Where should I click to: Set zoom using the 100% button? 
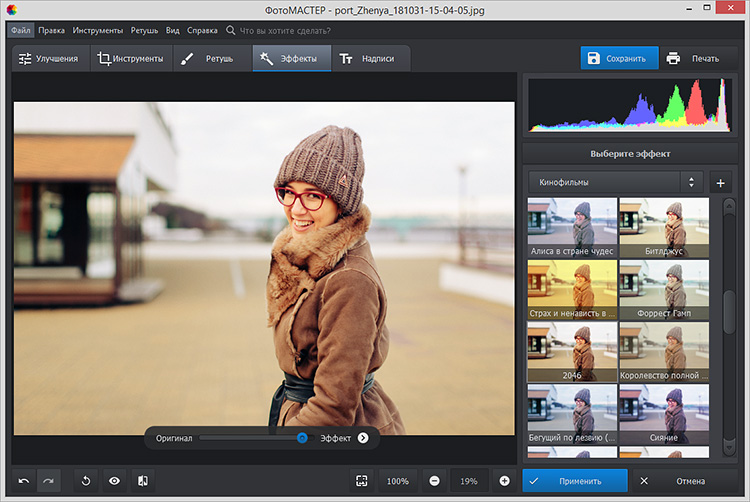coord(397,481)
